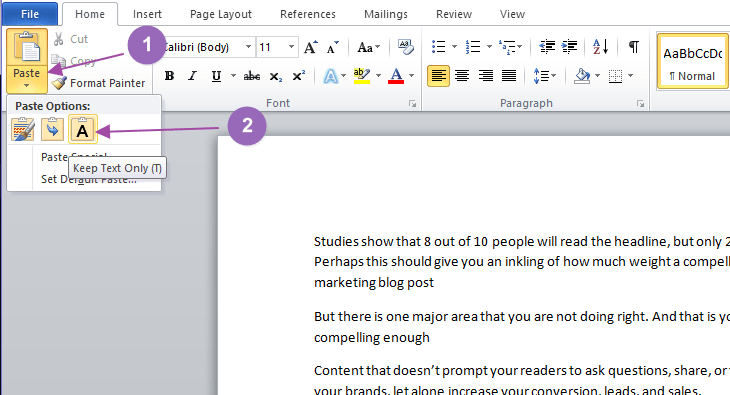This screenshot has height=395, width=730.
Task: Expand the font size dropdown arrow
Action: (x=291, y=47)
